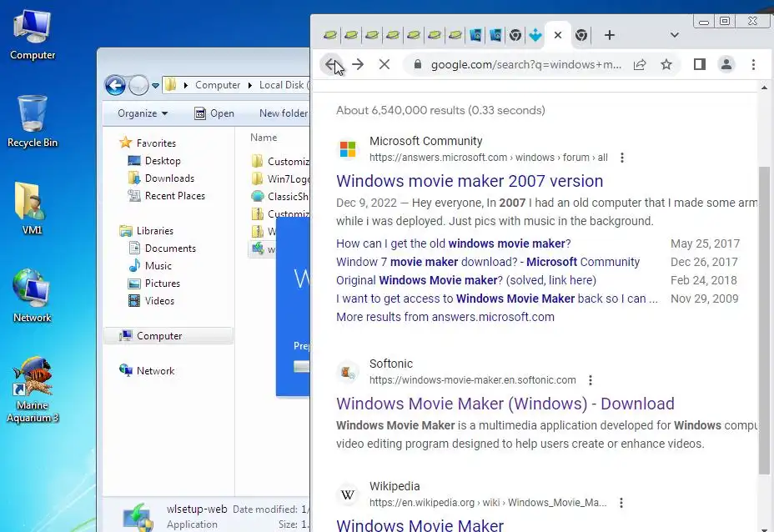This screenshot has width=774, height=532.
Task: Open 'I want to get access to Windows Movie Maker' link
Action: (x=496, y=298)
